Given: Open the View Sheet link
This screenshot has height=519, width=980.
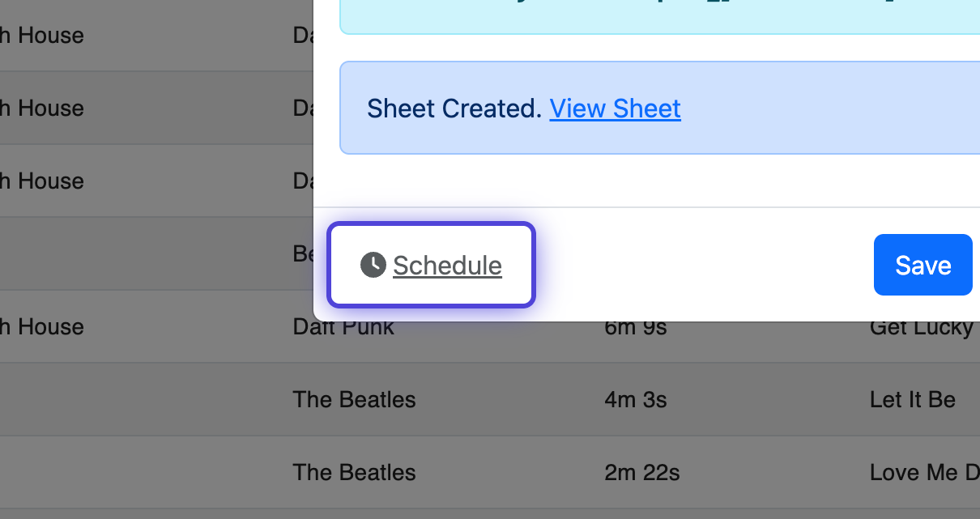Looking at the screenshot, I should pos(615,108).
